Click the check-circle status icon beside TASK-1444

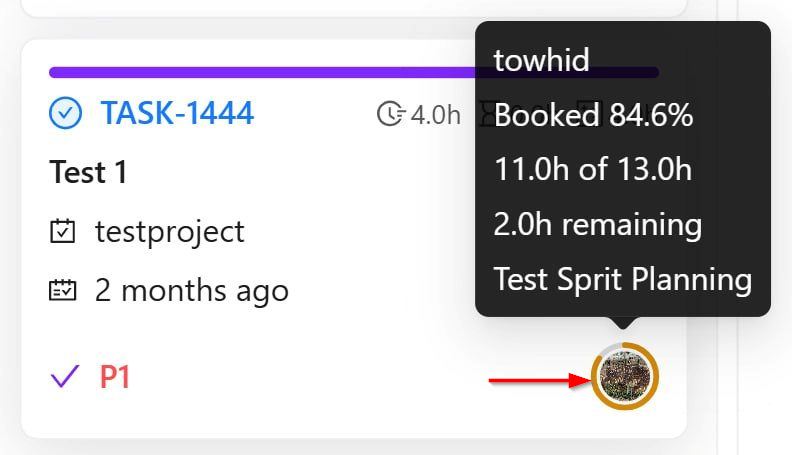pos(65,114)
